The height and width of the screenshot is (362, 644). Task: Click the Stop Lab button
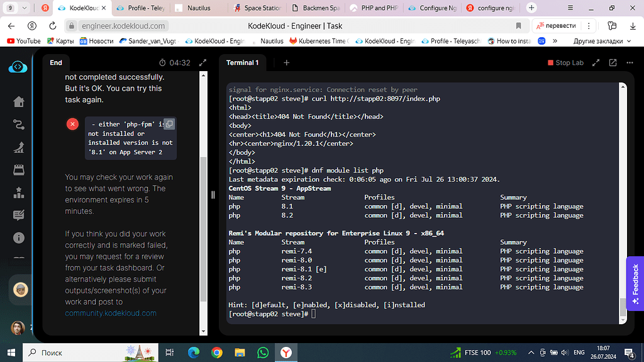pos(565,62)
